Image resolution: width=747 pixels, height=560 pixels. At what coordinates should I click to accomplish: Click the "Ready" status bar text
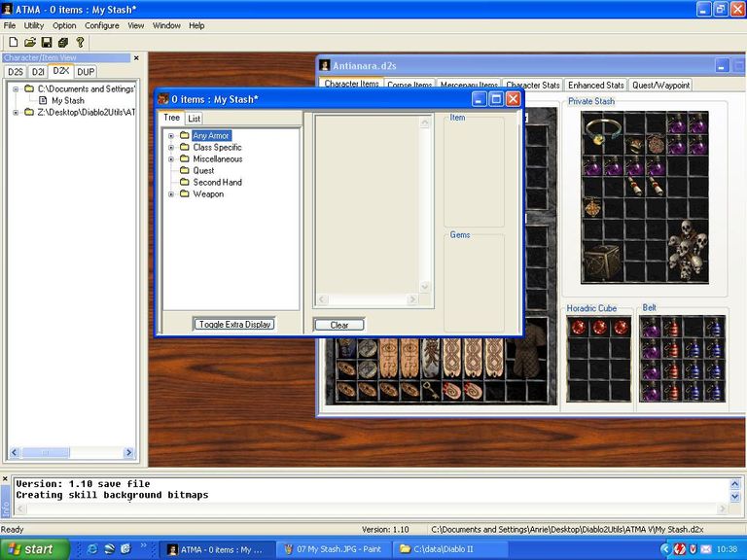[x=12, y=530]
